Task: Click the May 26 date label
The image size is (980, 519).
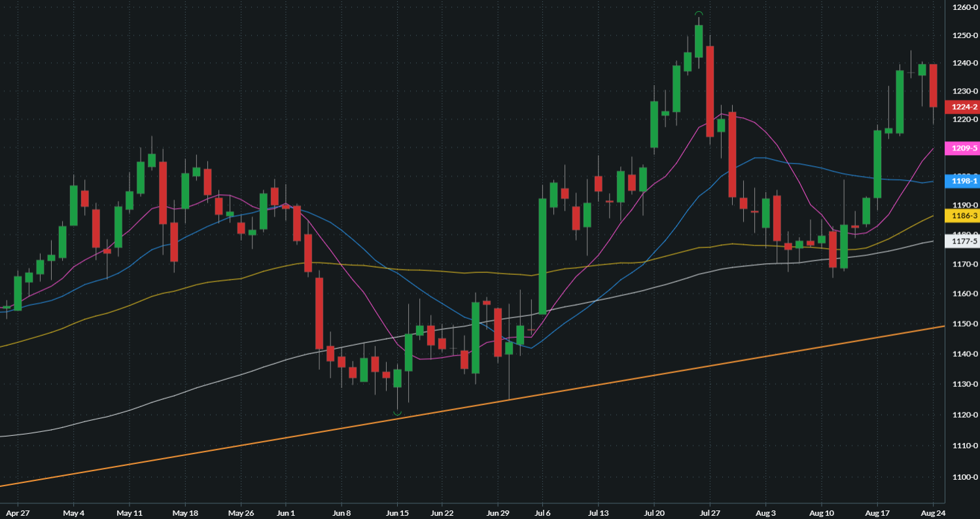Action: point(241,512)
